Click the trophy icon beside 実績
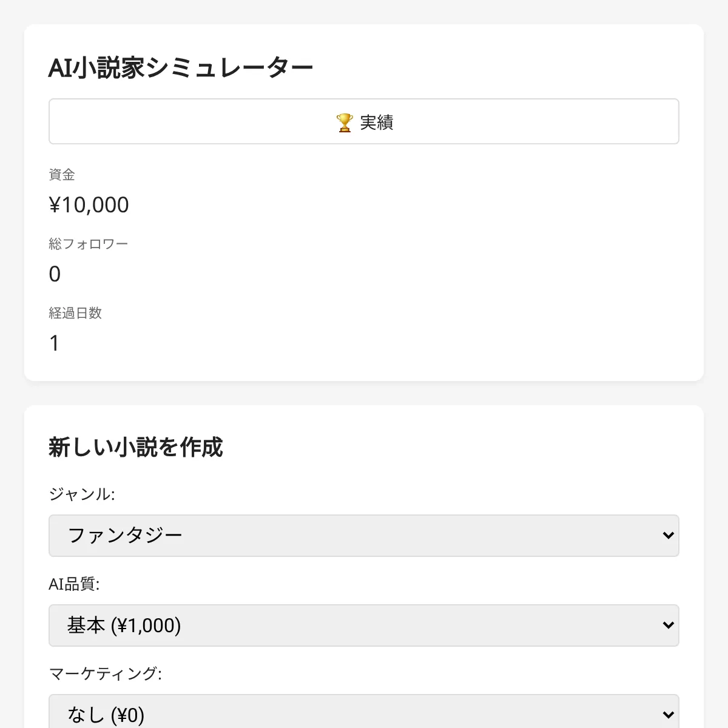The height and width of the screenshot is (728, 728). (344, 123)
